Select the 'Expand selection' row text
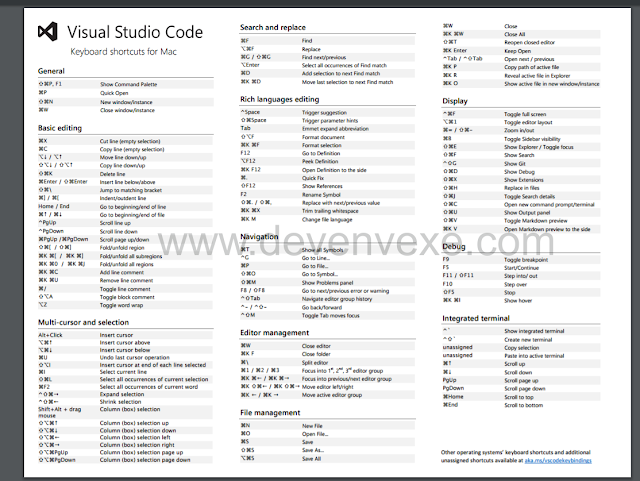 coord(122,394)
